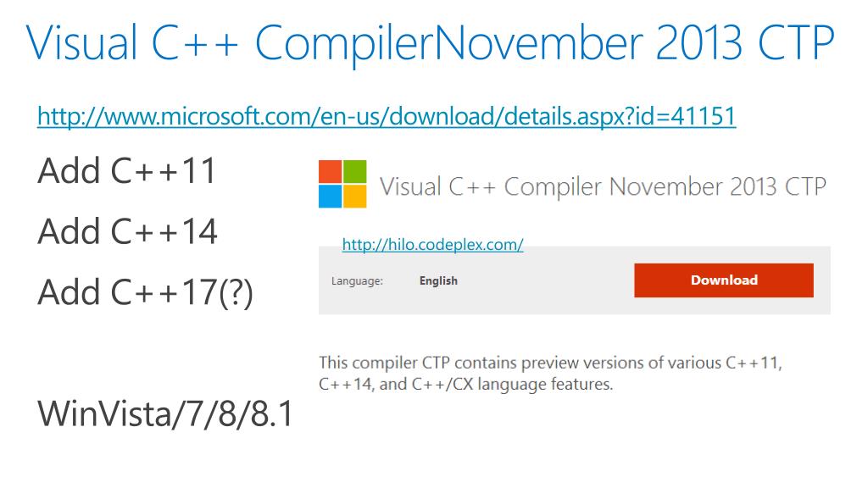The width and height of the screenshot is (868, 488).
Task: Click the Language label
Action: pos(357,281)
